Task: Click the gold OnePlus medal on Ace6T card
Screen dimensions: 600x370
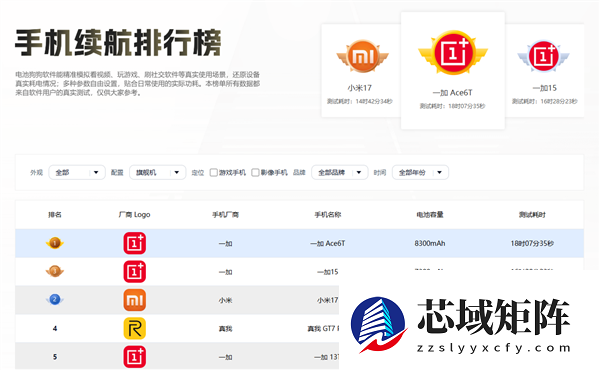Action: [453, 53]
